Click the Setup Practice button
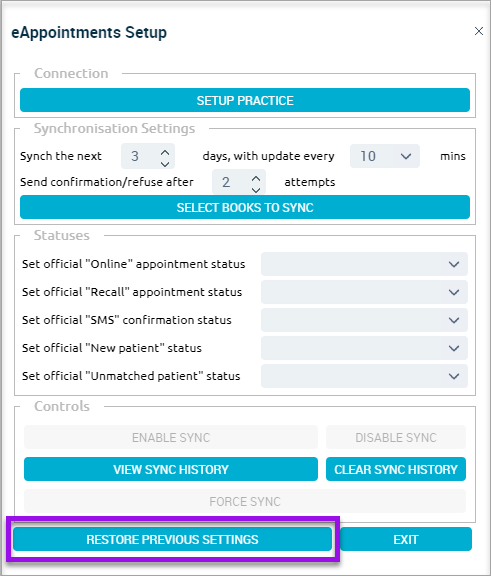The width and height of the screenshot is (491, 576). tap(245, 100)
